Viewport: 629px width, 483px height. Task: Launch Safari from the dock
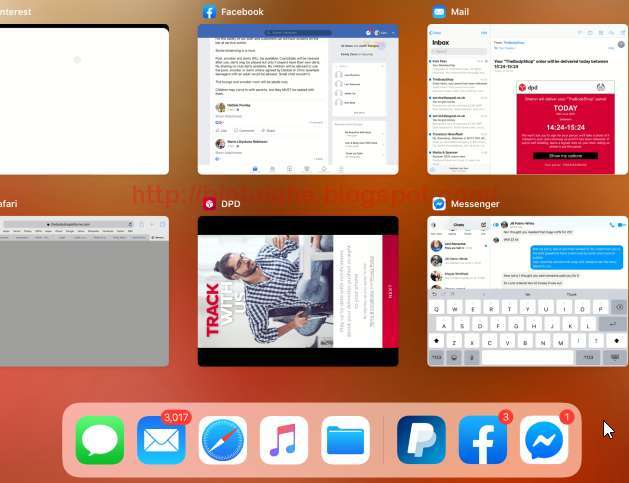click(223, 440)
